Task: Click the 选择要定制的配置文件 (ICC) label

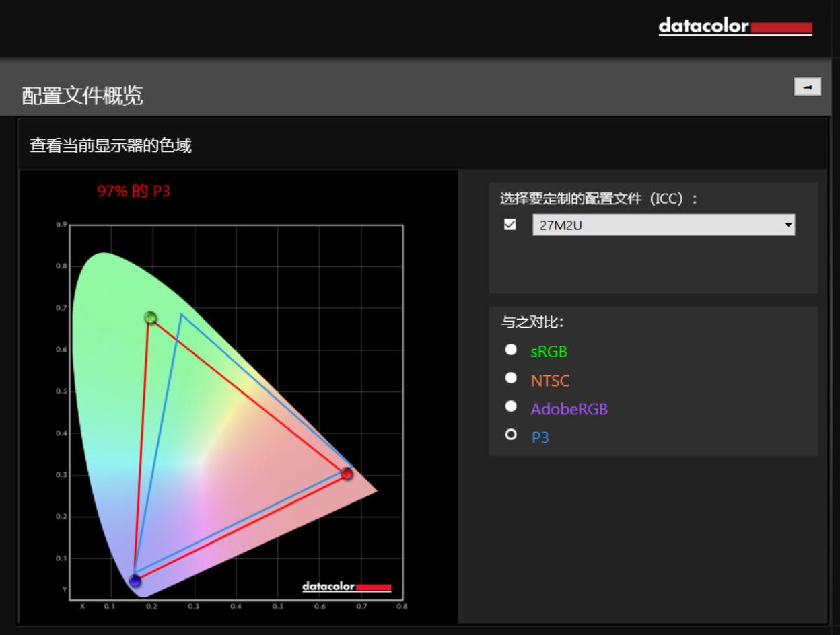Action: point(600,199)
